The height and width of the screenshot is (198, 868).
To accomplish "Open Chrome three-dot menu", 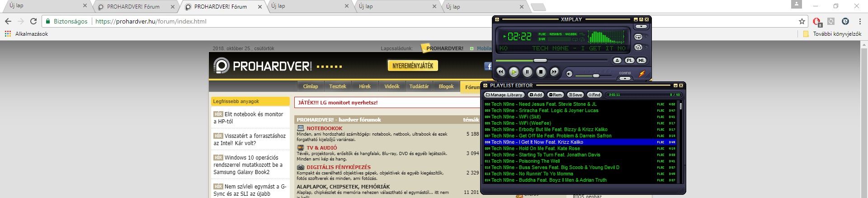I will click(x=859, y=21).
